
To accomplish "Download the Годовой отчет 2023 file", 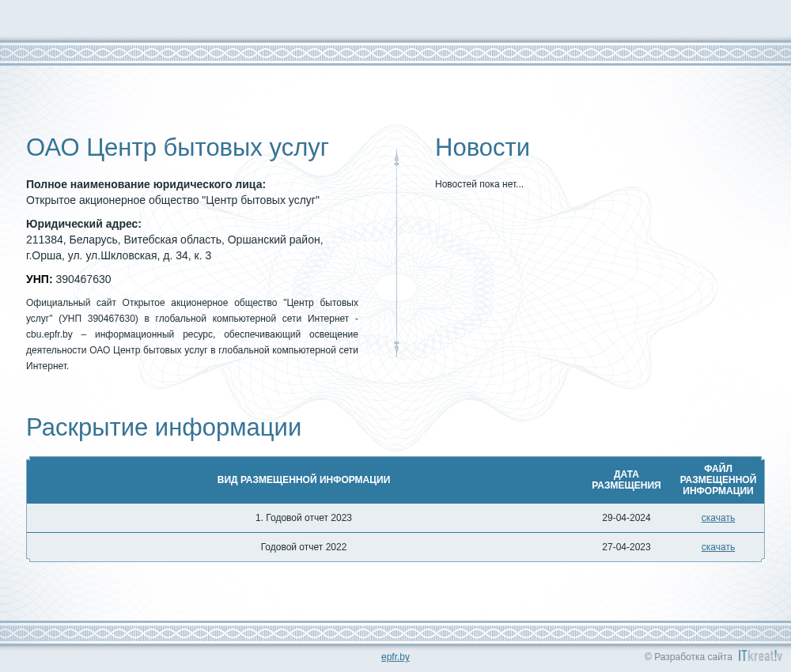I will 718,518.
